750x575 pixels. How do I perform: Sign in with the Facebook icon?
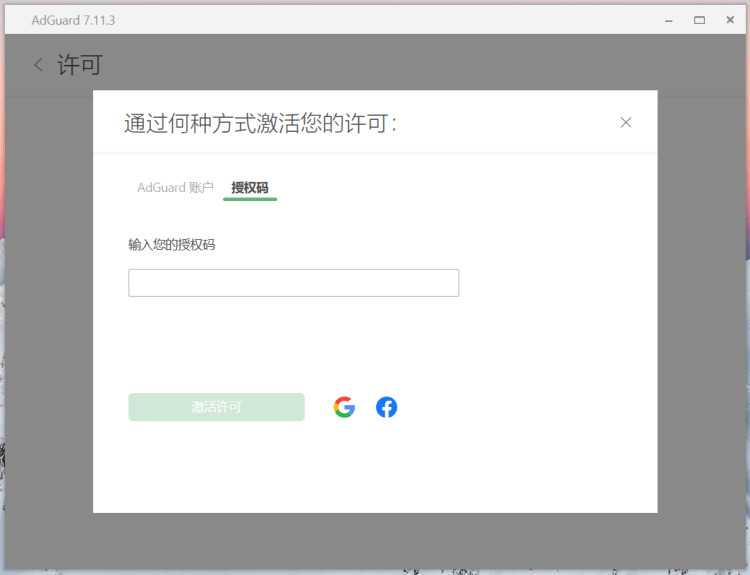(x=386, y=407)
